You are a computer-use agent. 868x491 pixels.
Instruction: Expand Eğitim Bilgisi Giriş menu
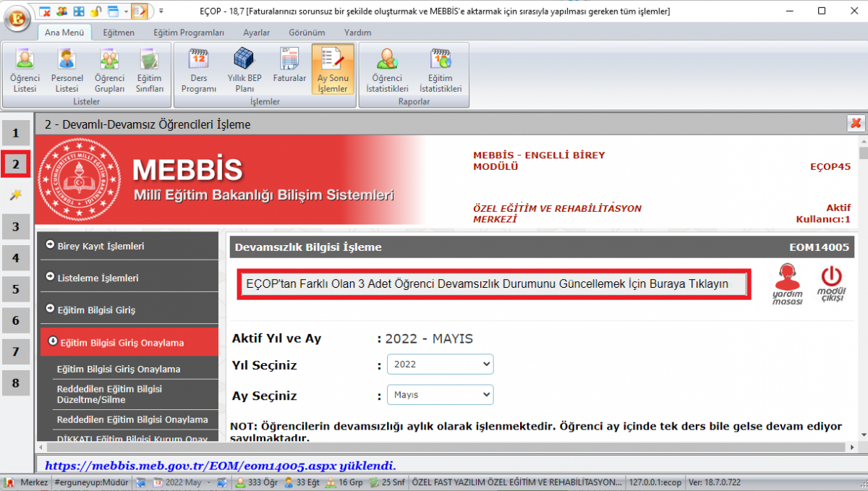[127, 309]
